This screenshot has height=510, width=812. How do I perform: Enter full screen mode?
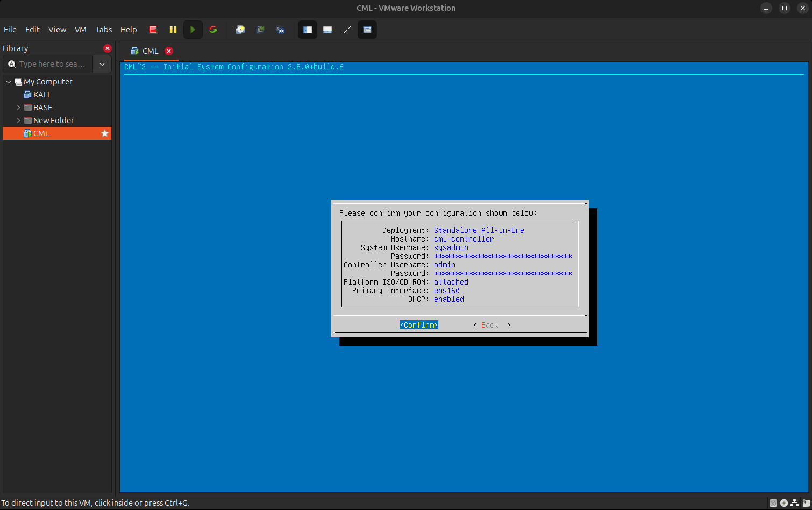point(347,30)
